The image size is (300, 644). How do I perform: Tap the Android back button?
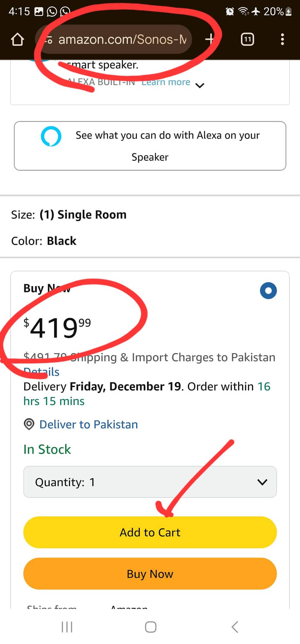tap(234, 626)
